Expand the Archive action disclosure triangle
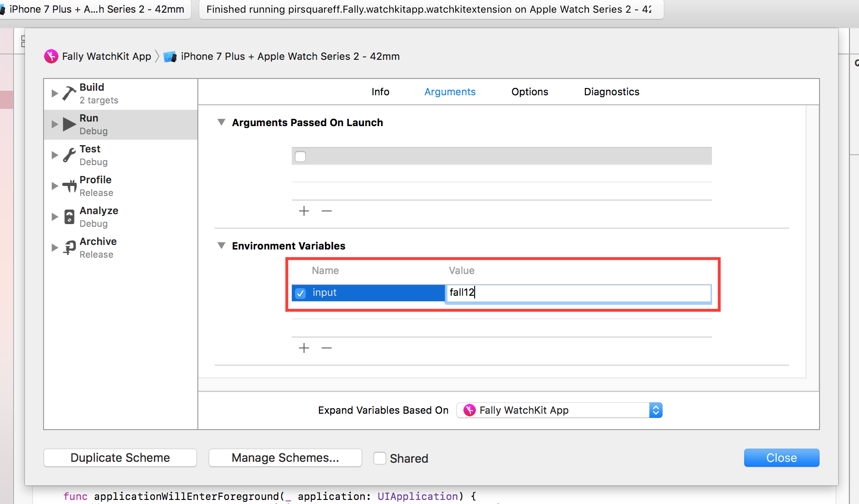Screen dimensions: 859x504 (55, 248)
